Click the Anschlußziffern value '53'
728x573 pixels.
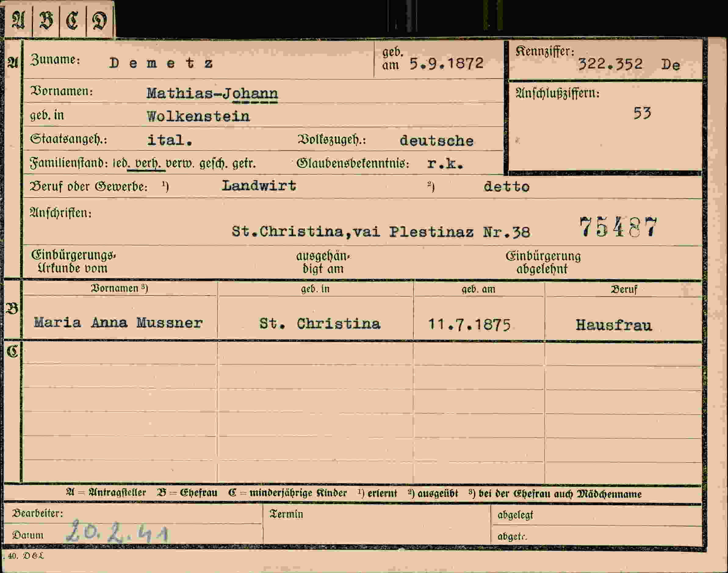642,113
